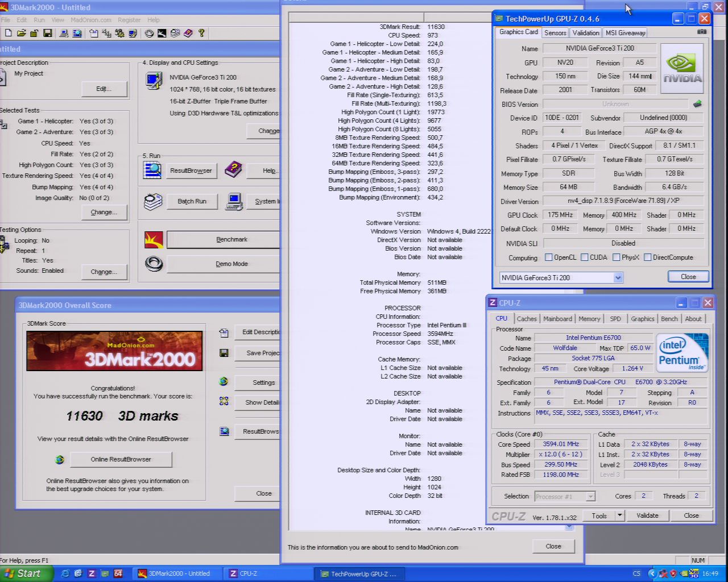Click the ResultBrowser magnifier toolbar icon

[77, 33]
